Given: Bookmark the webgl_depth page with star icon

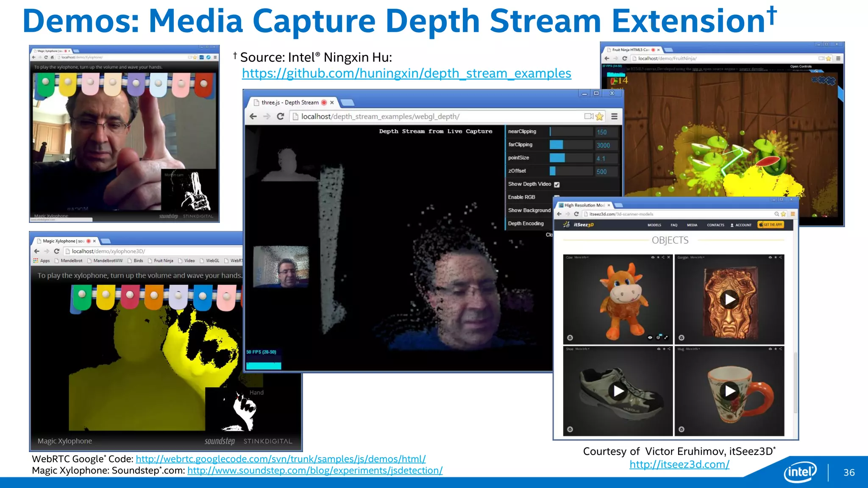Looking at the screenshot, I should coord(599,116).
